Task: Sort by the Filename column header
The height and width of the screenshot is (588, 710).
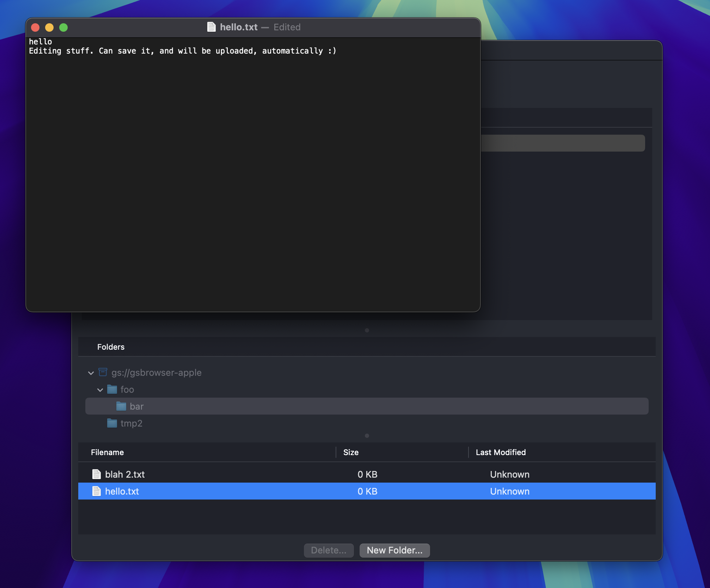Action: tap(107, 452)
